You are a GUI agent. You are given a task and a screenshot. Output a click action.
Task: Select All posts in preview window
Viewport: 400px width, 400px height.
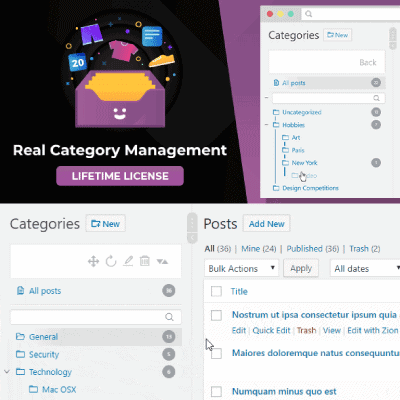tap(327, 83)
